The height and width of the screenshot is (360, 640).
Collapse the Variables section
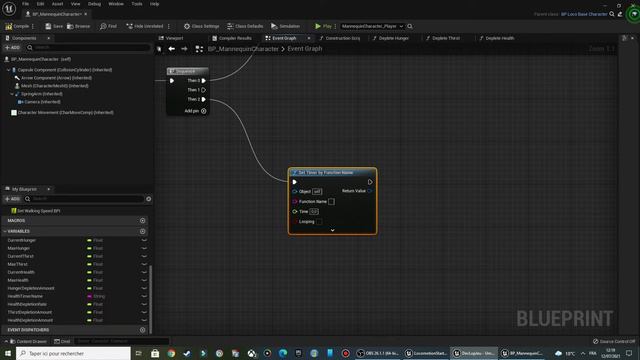(x=5, y=231)
